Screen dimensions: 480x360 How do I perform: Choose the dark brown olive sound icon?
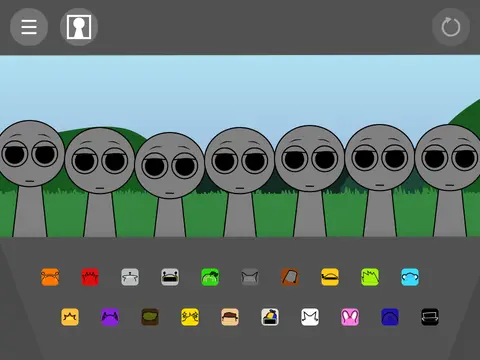pos(150,317)
